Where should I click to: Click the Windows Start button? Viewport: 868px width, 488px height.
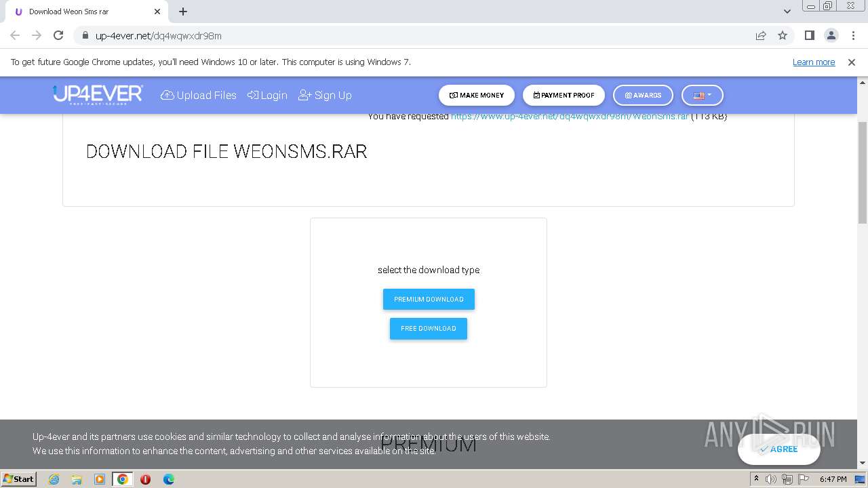tap(19, 479)
